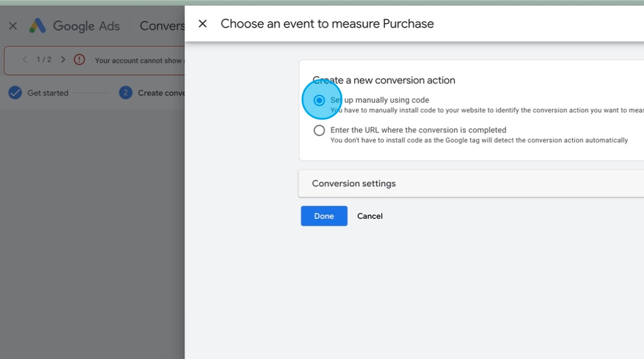Click the right chevron in the pager
The width and height of the screenshot is (644, 359).
pos(63,59)
